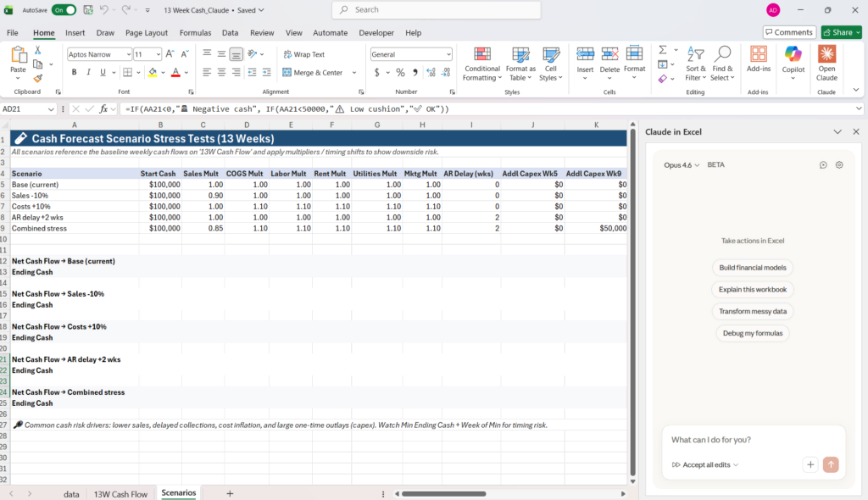Open Find & Select menu
This screenshot has width=868, height=500.
click(x=722, y=64)
